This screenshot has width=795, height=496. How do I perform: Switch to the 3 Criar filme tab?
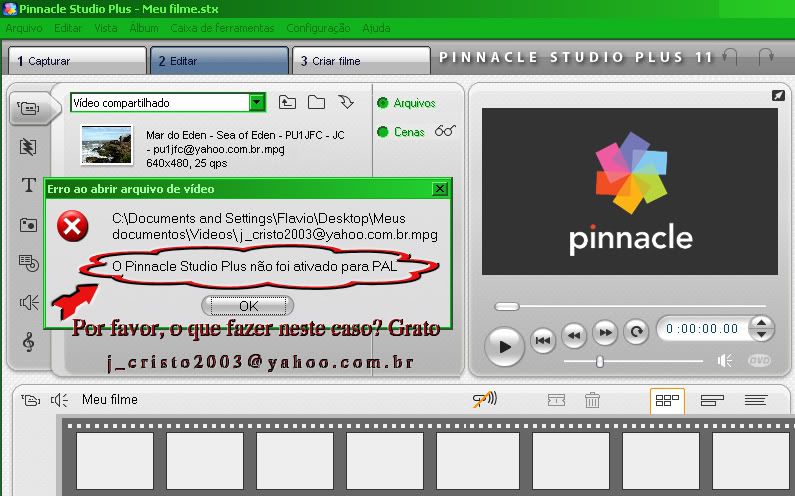tap(362, 61)
